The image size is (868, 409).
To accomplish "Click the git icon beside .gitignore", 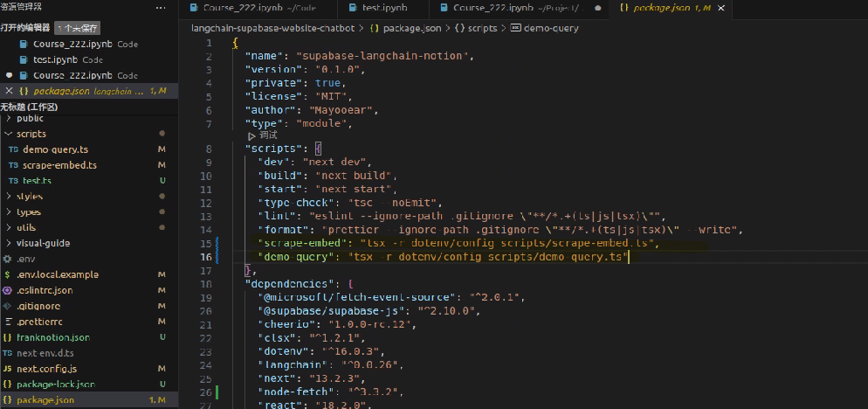I will coord(8,306).
